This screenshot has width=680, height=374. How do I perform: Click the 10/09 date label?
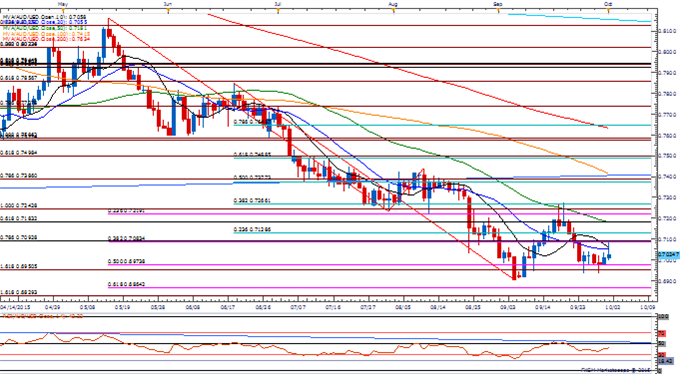click(647, 306)
